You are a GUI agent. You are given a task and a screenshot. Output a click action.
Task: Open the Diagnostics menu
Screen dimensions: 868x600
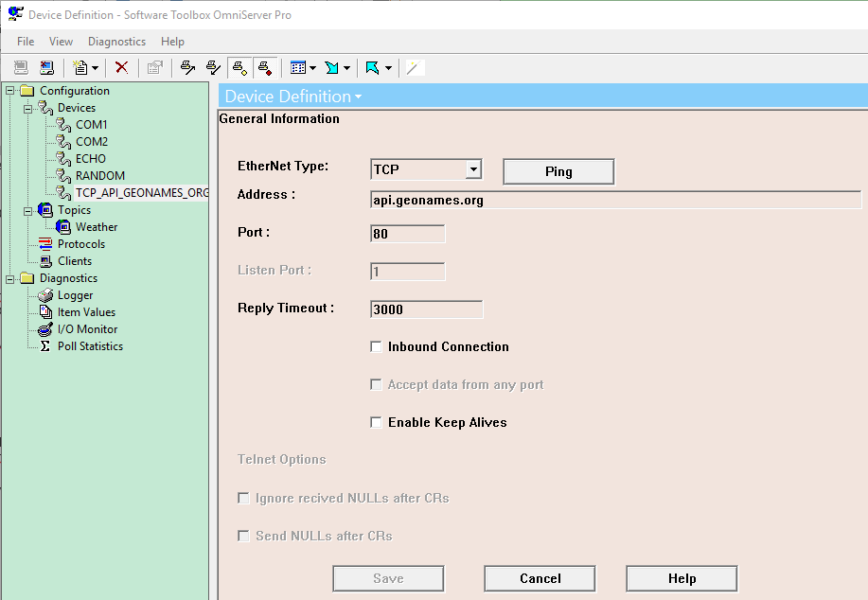(x=116, y=42)
